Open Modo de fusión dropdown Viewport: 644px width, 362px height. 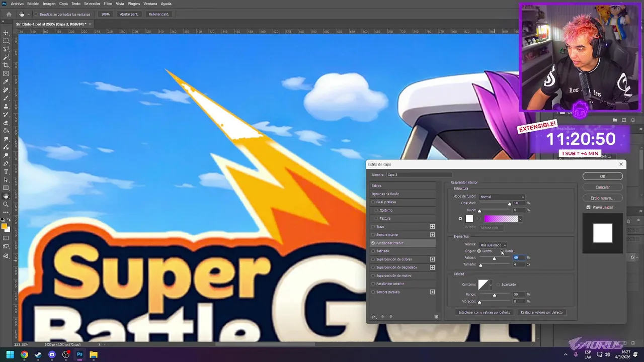tap(502, 197)
